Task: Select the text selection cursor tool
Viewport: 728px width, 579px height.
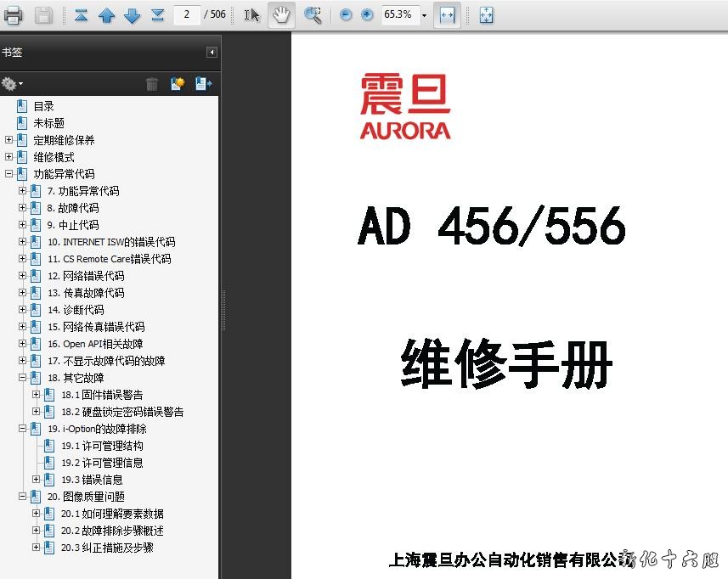Action: 251,14
